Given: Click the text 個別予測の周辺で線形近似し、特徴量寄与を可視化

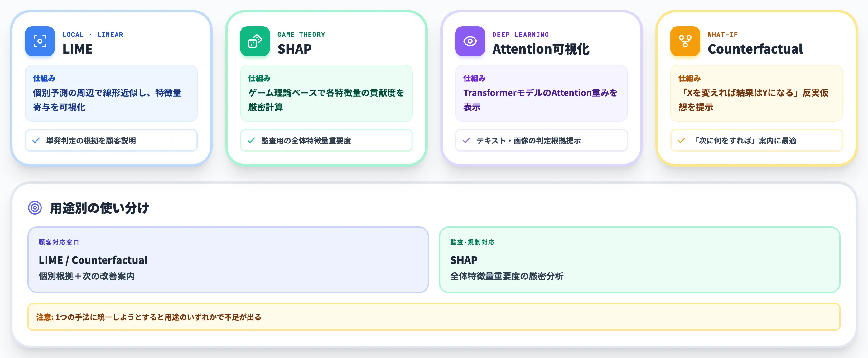Looking at the screenshot, I should pyautogui.click(x=107, y=100).
